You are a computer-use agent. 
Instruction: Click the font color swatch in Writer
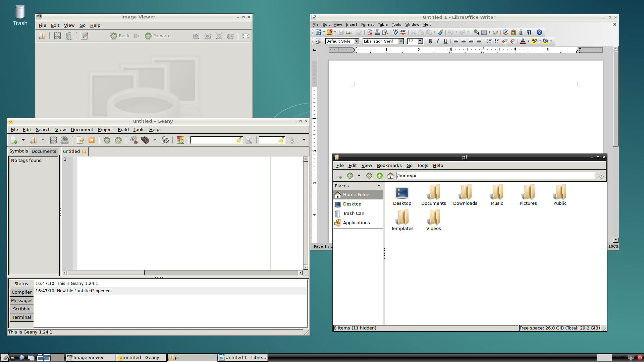(523, 41)
